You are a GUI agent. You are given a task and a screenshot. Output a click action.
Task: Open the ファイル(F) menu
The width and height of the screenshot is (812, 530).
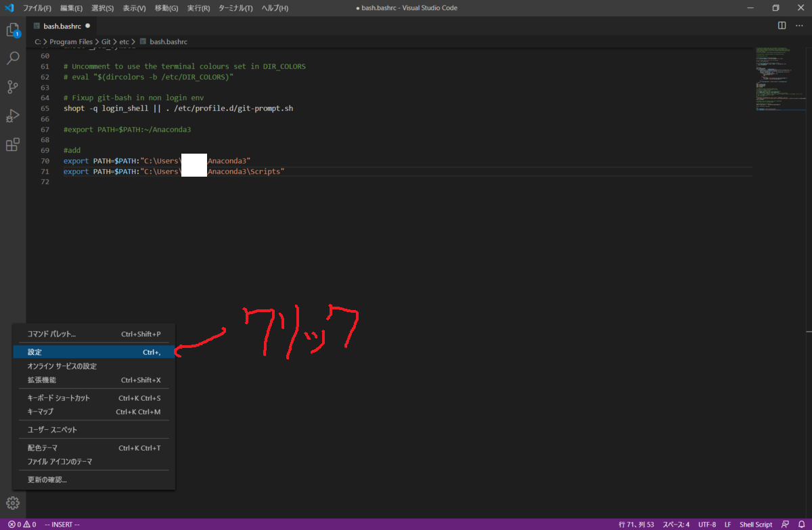(x=37, y=8)
